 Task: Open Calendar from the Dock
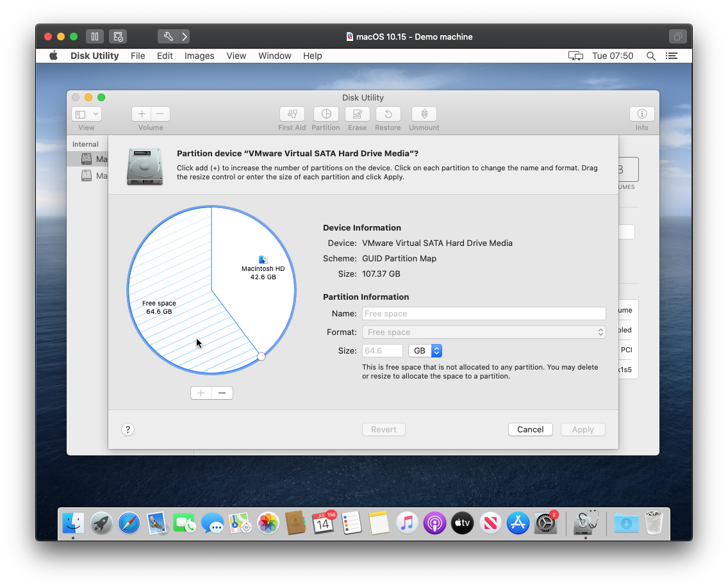click(324, 523)
